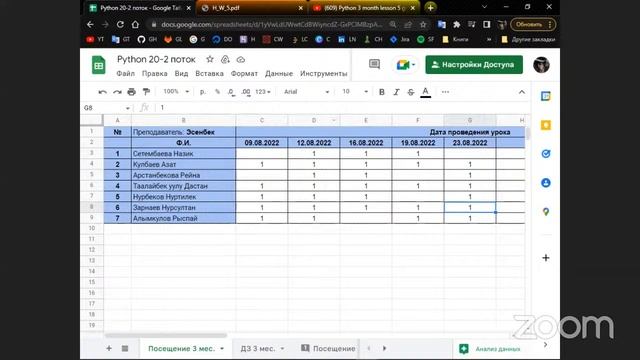Open the move-to-Drive folder icon

tap(225, 60)
